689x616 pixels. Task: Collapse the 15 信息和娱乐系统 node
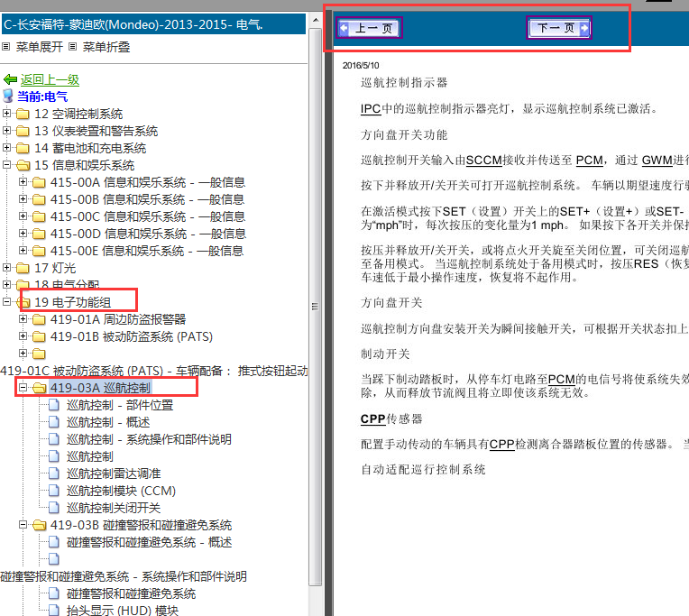pyautogui.click(x=6, y=165)
